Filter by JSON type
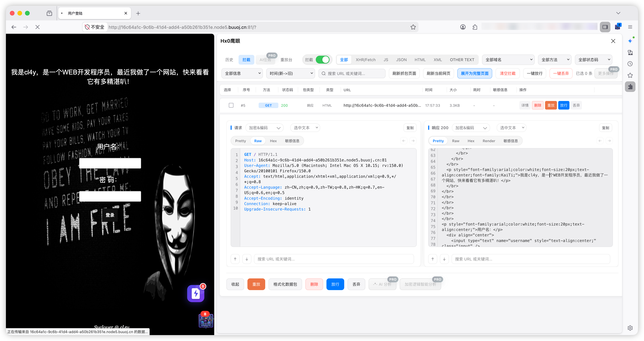Screen dimensions: 644x341 (401, 60)
